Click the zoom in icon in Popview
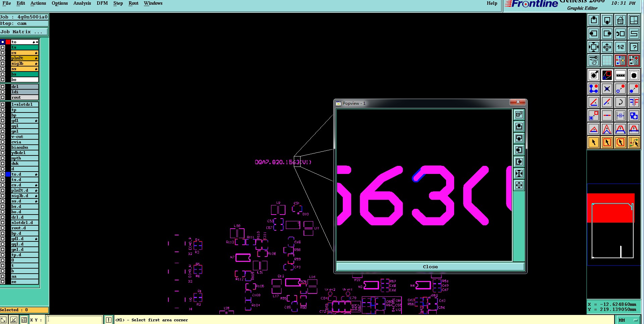 coord(519,174)
